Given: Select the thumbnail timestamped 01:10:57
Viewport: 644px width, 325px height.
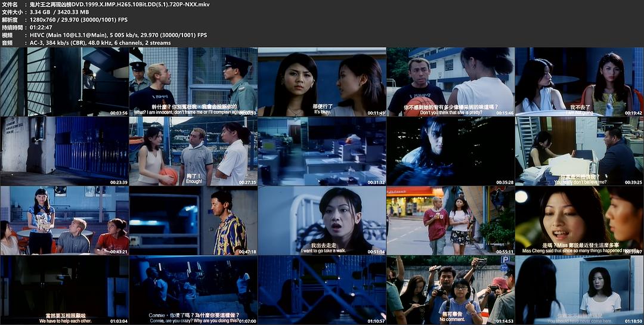Looking at the screenshot, I should pyautogui.click(x=322, y=290).
